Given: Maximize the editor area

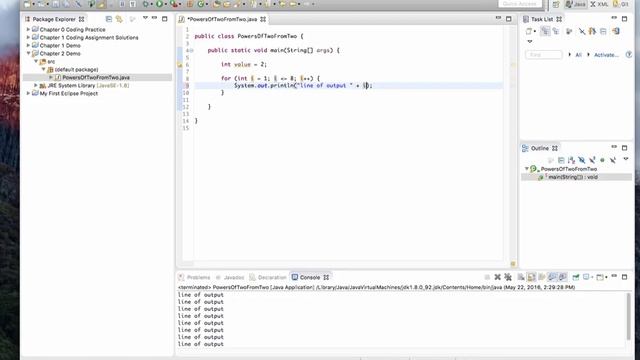Looking at the screenshot, I should 509,19.
